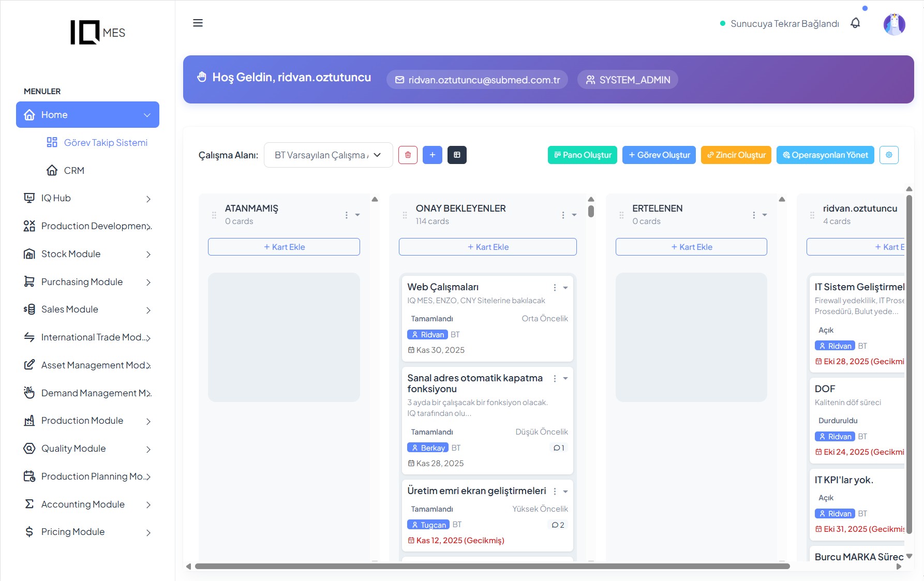924x581 pixels.
Task: Open the comment count on Tugcan's card
Action: click(x=558, y=525)
